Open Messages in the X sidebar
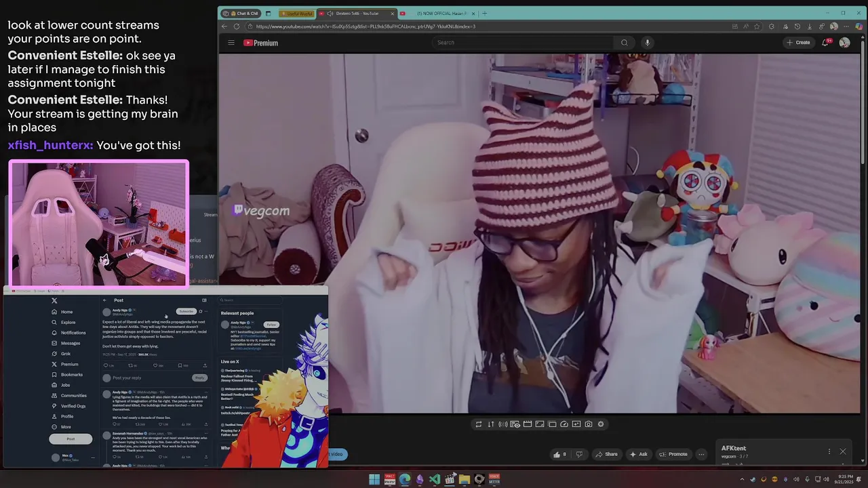The width and height of the screenshot is (868, 488). (66, 343)
